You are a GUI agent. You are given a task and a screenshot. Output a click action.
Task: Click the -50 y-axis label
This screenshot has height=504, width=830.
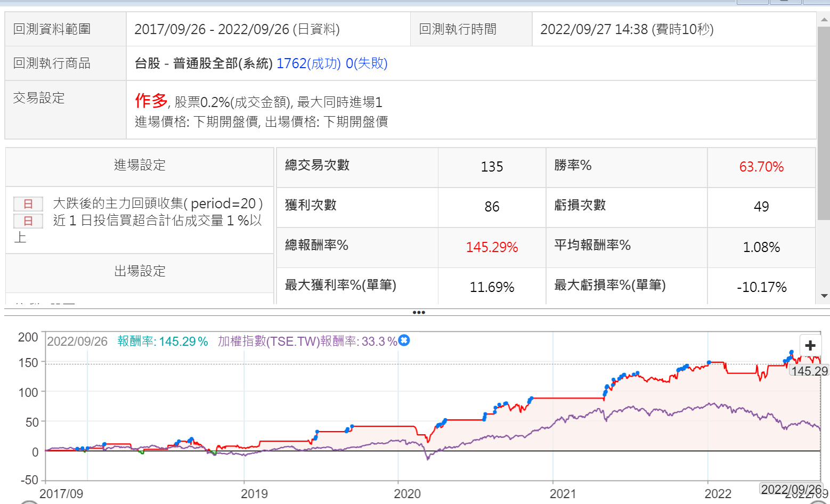point(29,479)
